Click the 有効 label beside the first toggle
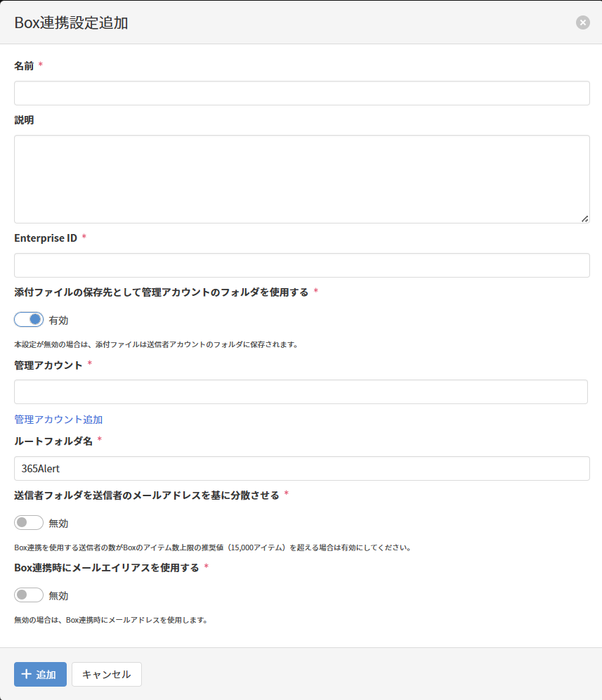The height and width of the screenshot is (700, 602). pyautogui.click(x=58, y=320)
